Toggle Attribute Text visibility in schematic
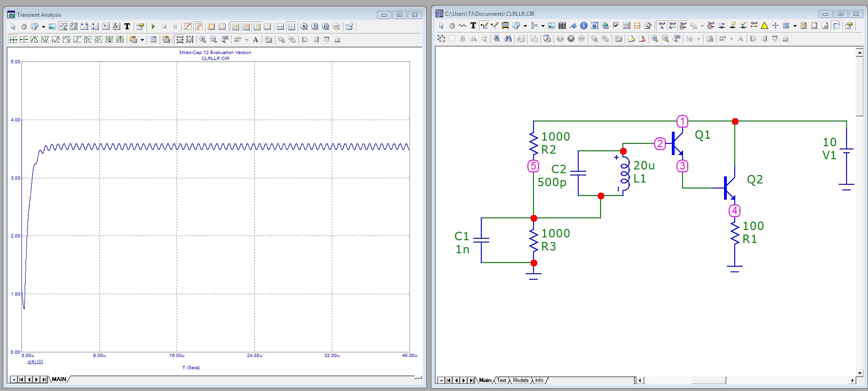Image resolution: width=868 pixels, height=391 pixels. point(662,26)
